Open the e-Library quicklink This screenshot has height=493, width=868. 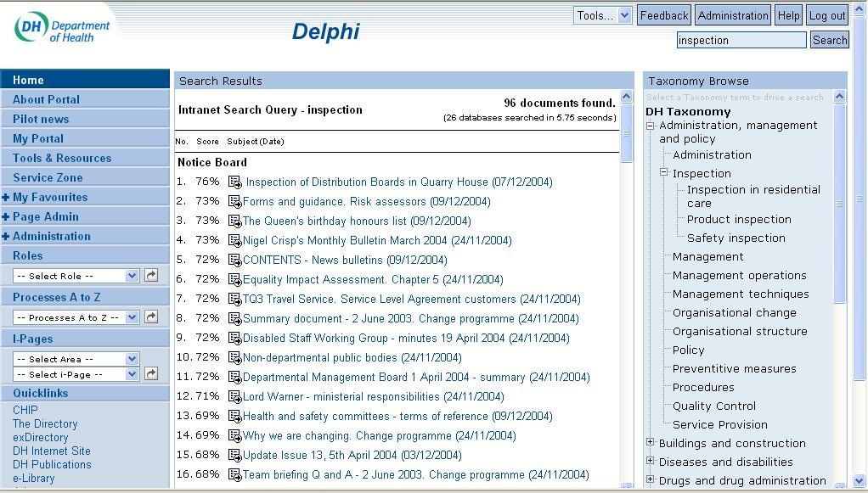click(34, 478)
